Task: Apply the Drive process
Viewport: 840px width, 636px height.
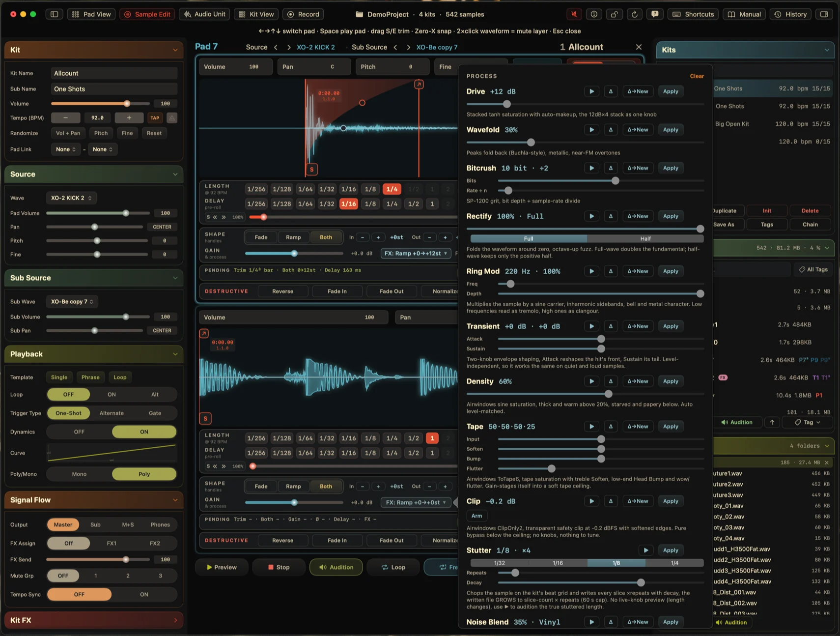Action: [x=671, y=91]
